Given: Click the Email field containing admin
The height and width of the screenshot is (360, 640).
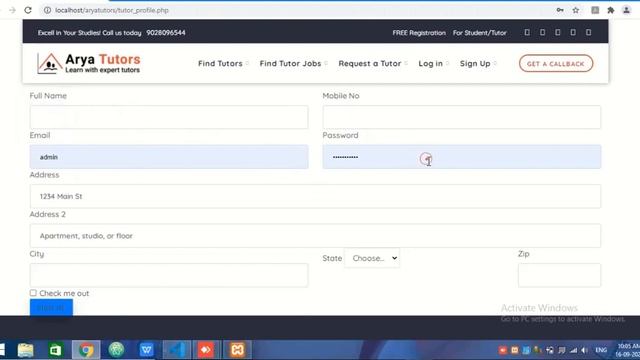Looking at the screenshot, I should [x=169, y=157].
